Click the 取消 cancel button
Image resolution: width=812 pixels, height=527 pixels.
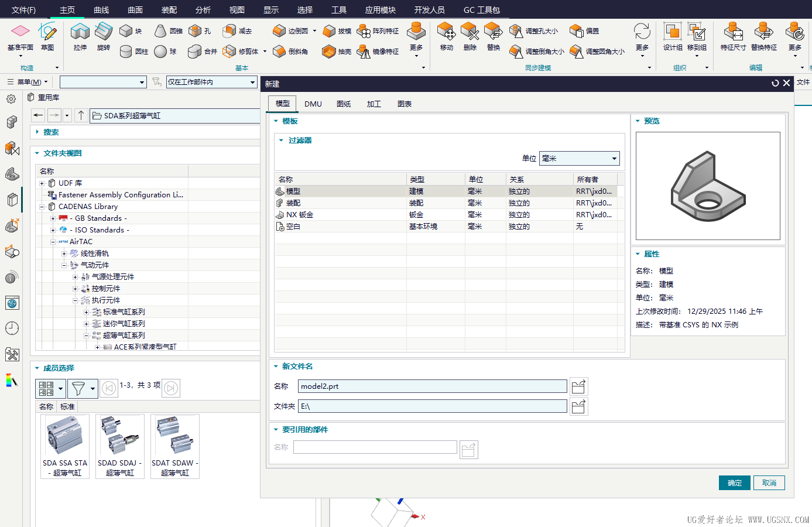pos(769,483)
